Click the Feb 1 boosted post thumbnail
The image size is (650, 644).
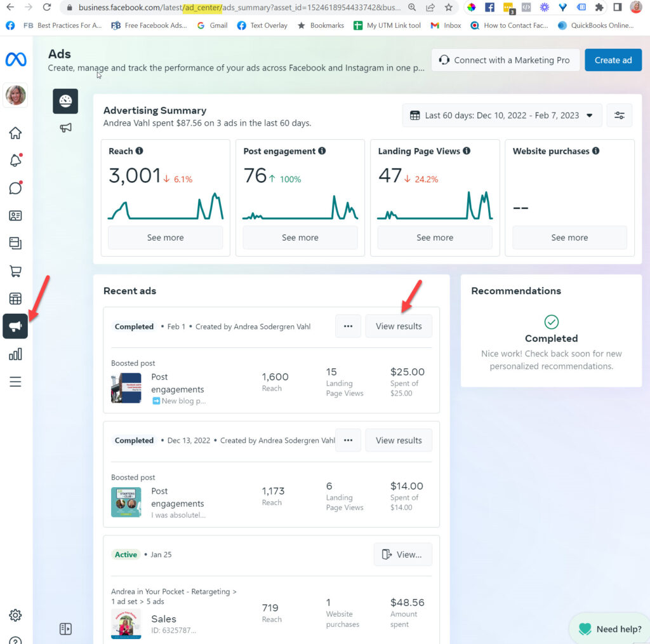point(126,388)
